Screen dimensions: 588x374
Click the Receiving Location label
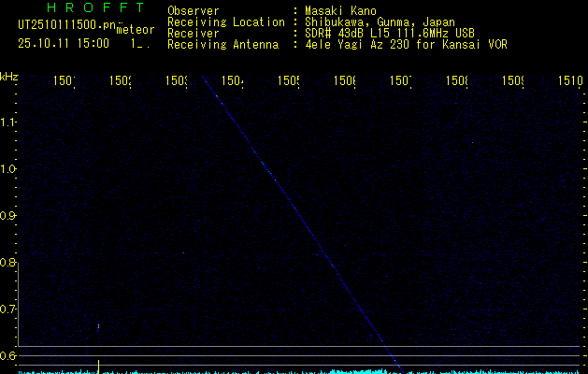click(x=226, y=22)
